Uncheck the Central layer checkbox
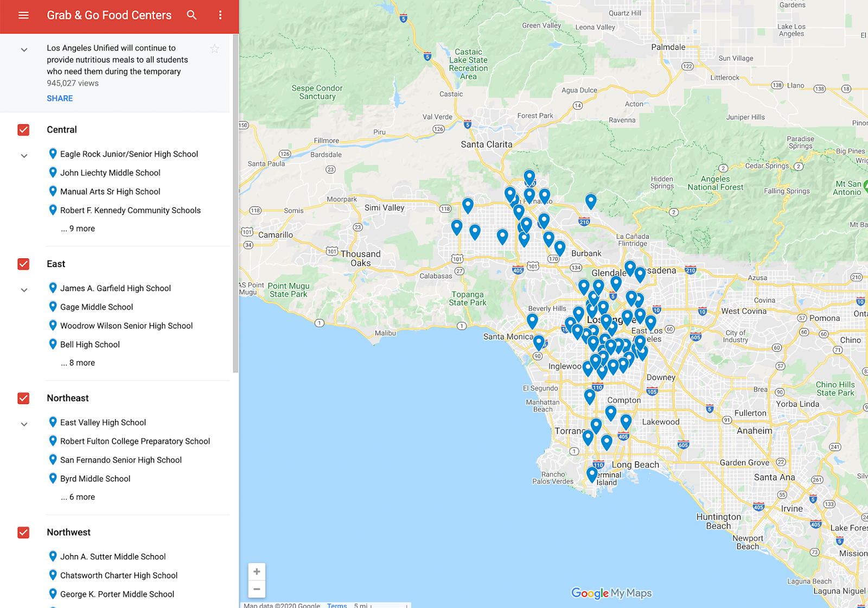This screenshot has width=868, height=608. pos(23,130)
